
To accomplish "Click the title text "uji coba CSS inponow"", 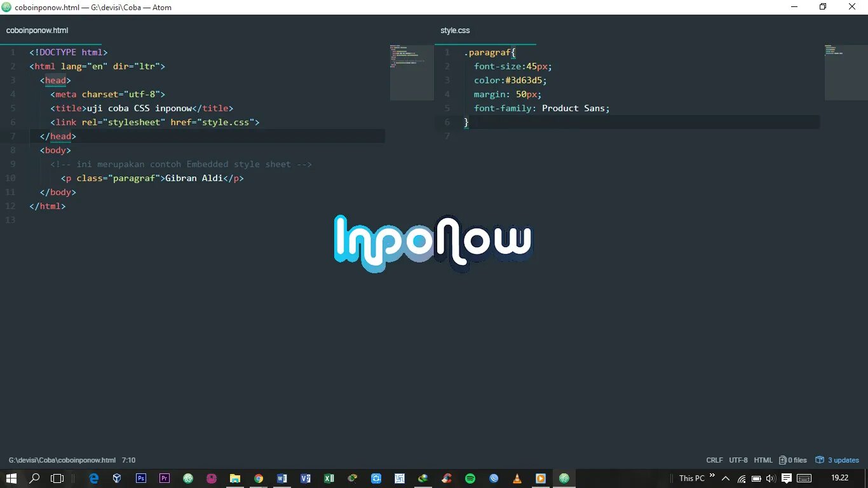I will (x=139, y=108).
